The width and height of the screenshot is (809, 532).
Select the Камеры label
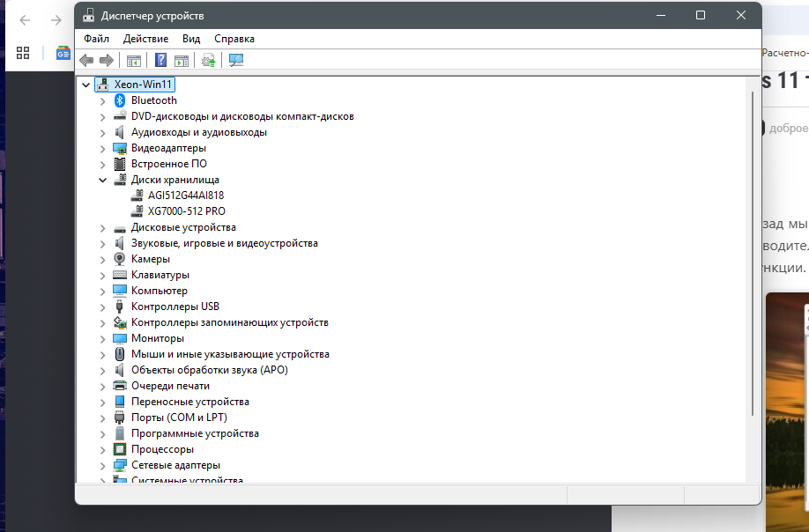coord(150,259)
